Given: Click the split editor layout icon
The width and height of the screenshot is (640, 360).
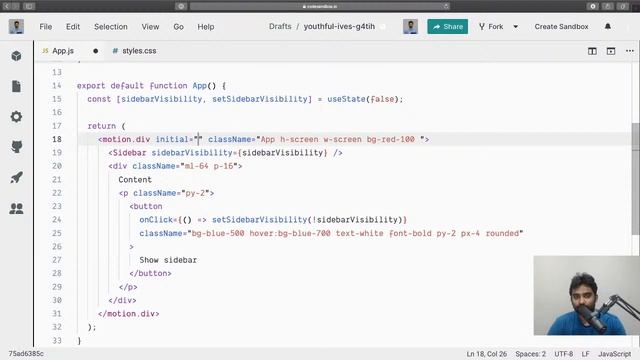Looking at the screenshot, I should pos(592,51).
